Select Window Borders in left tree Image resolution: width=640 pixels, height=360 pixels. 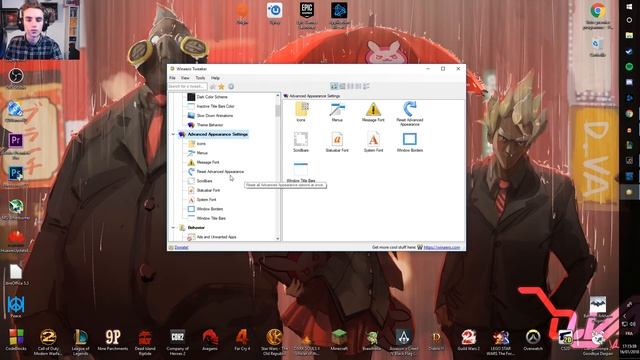(x=205, y=209)
